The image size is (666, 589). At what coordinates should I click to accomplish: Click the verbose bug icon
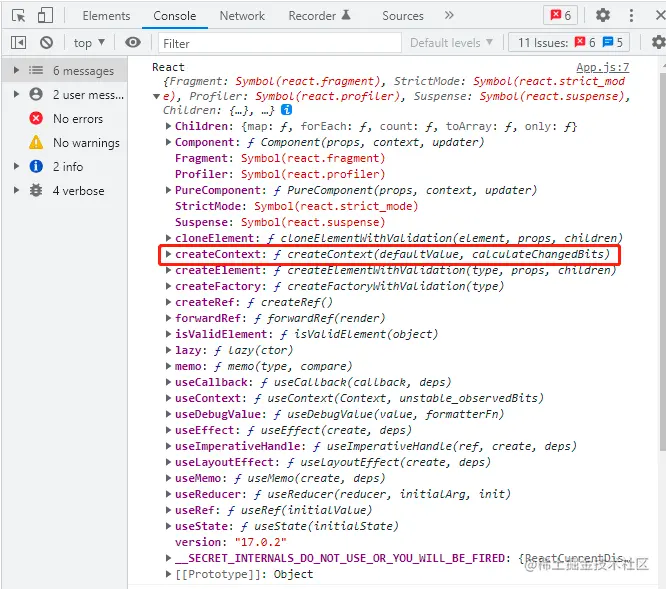pyautogui.click(x=36, y=190)
